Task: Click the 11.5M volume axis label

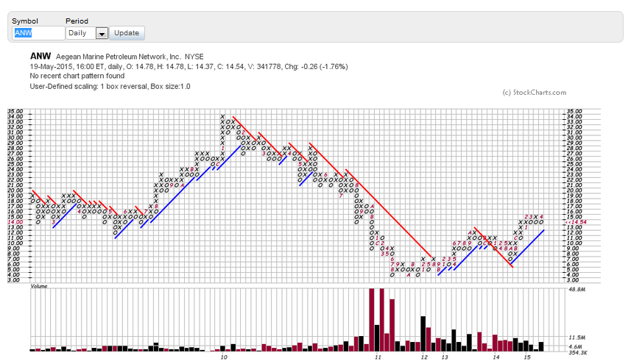Action: click(577, 338)
